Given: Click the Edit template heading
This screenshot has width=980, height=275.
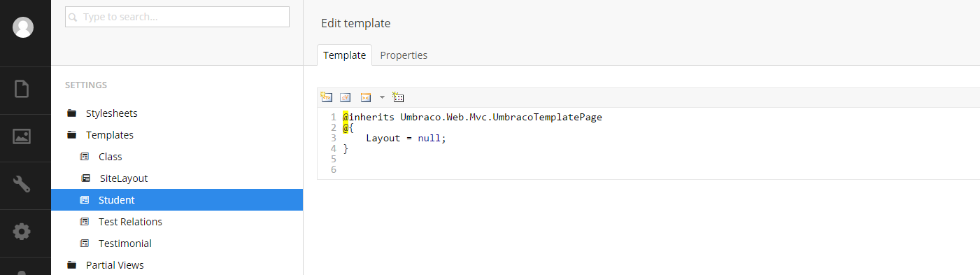Looking at the screenshot, I should tap(355, 23).
